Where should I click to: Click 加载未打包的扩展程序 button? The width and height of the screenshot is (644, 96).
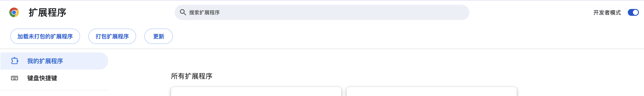[x=45, y=36]
